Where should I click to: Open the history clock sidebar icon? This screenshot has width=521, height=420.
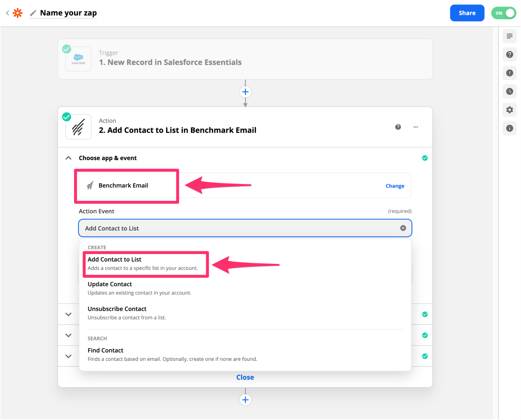point(509,91)
